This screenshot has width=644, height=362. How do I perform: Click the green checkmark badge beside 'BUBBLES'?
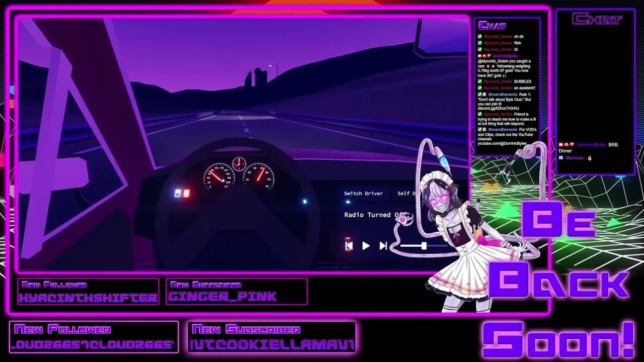(x=479, y=81)
